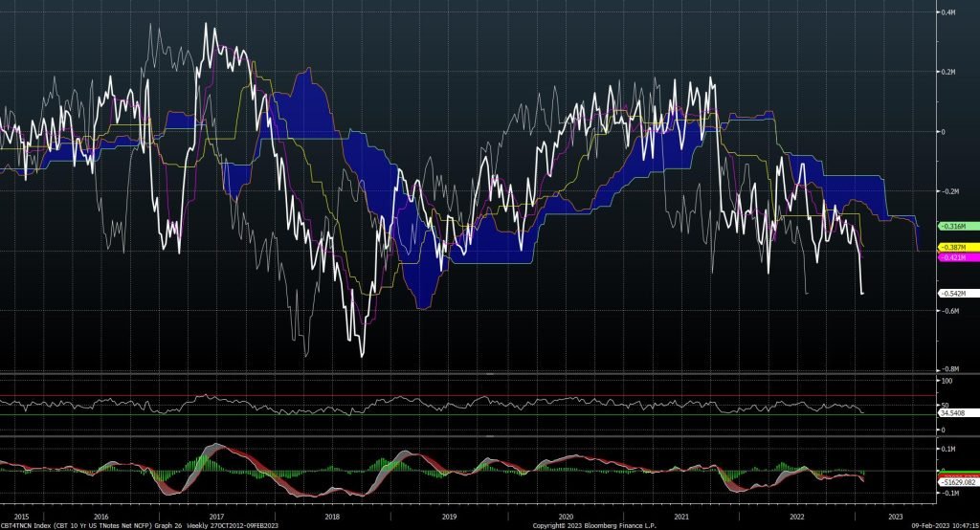Click the 100 label on RSI axis
This screenshot has height=530, width=980.
[947, 381]
